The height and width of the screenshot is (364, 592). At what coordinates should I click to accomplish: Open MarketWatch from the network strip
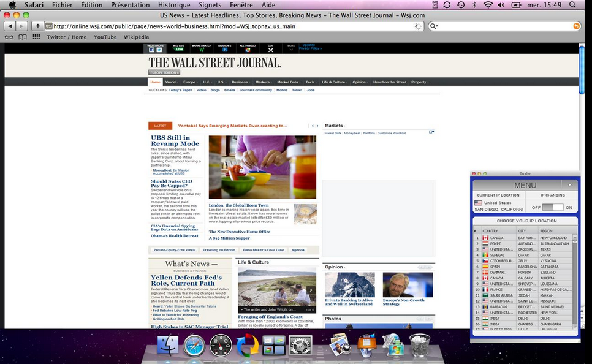(x=202, y=48)
